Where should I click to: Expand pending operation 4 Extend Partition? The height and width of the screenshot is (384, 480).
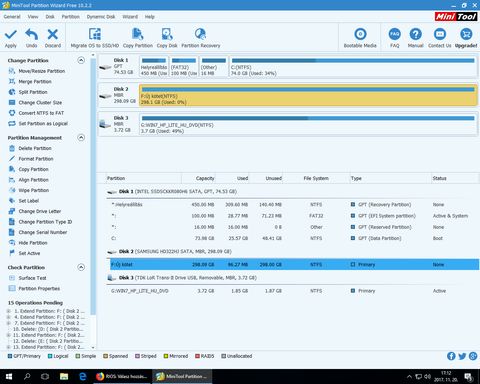tap(8, 317)
